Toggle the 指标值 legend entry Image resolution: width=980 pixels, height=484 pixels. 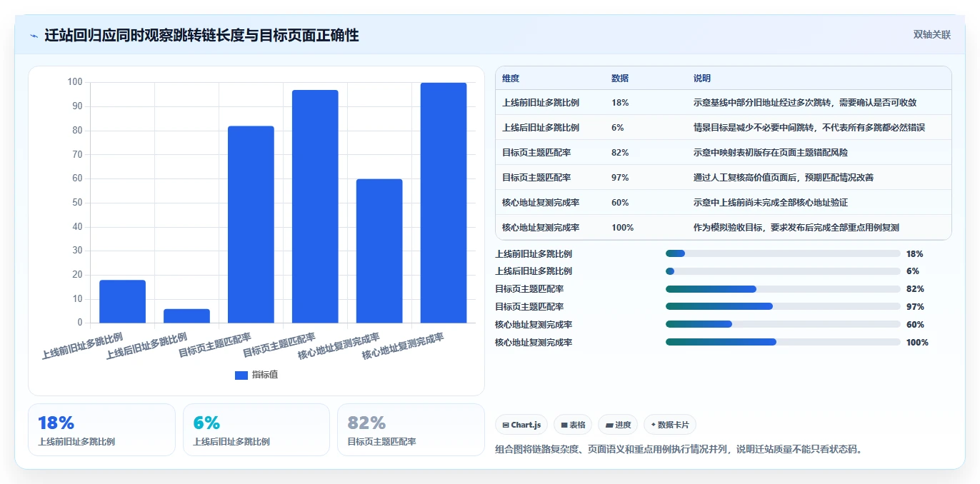[256, 375]
